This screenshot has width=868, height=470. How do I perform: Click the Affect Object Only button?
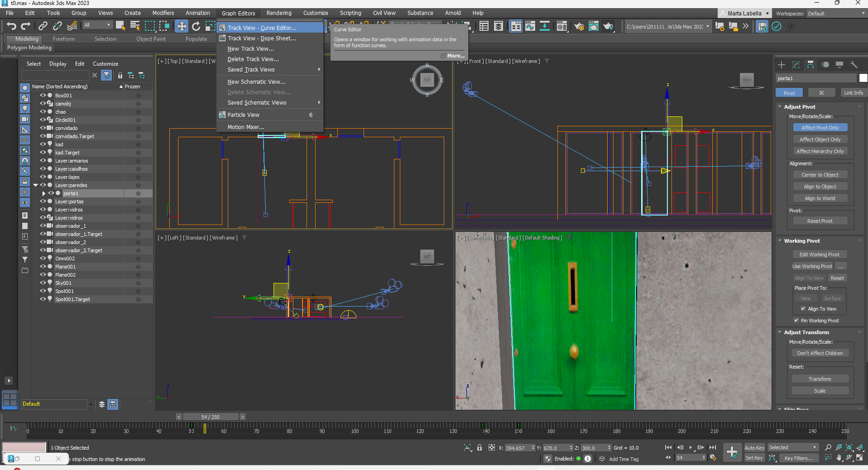pyautogui.click(x=820, y=139)
